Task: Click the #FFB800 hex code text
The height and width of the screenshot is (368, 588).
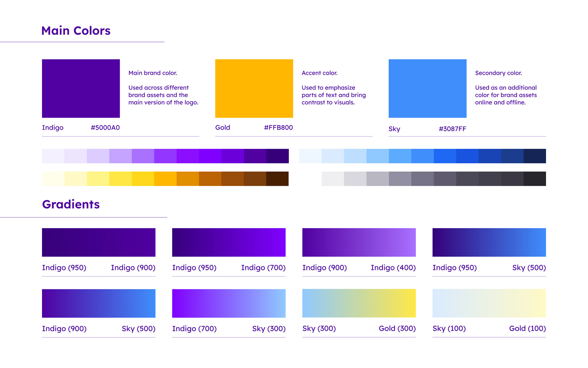Action: coord(278,128)
